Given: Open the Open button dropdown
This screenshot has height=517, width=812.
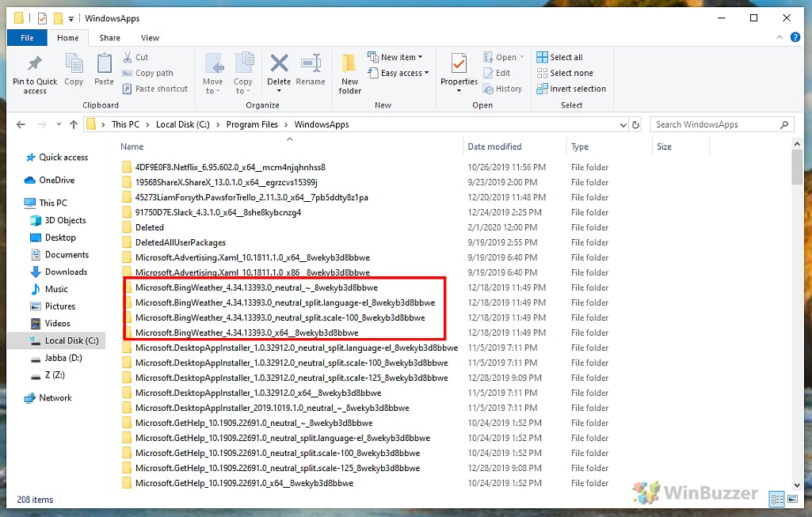Looking at the screenshot, I should click(x=521, y=57).
